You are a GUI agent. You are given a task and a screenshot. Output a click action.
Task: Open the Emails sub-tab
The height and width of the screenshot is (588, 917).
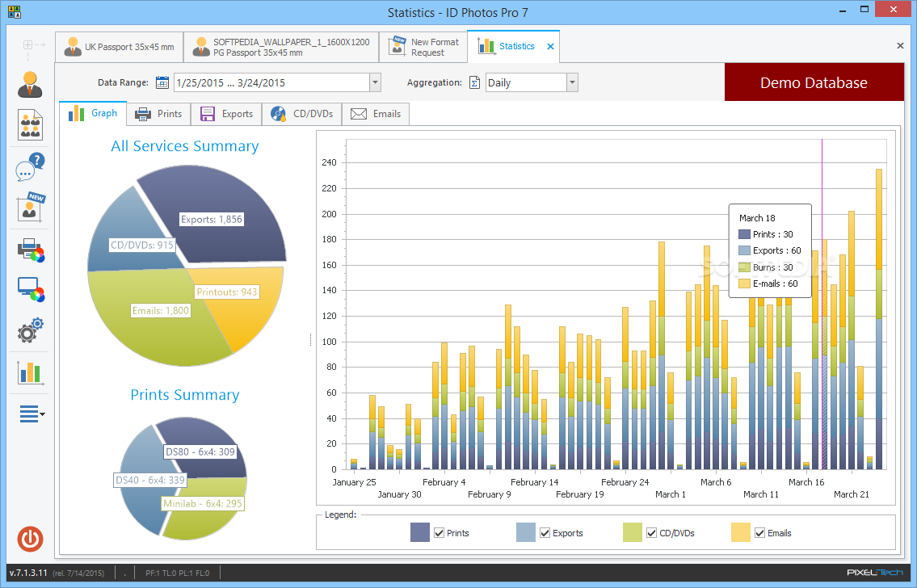click(376, 114)
